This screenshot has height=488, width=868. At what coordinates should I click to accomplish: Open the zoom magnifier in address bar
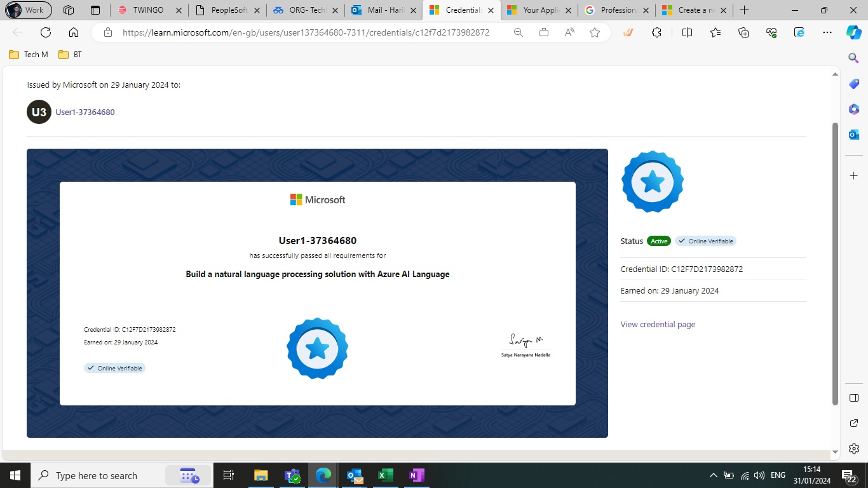519,32
